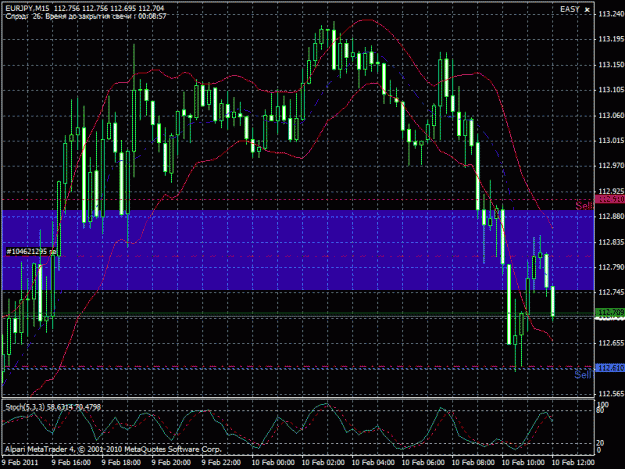Click the 10 Feb 02:00 time label
Screen dimensions: 625x469
click(x=323, y=463)
